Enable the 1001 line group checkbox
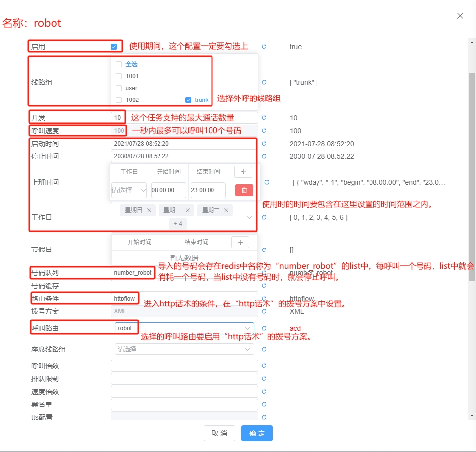The height and width of the screenshot is (452, 476). [x=119, y=76]
